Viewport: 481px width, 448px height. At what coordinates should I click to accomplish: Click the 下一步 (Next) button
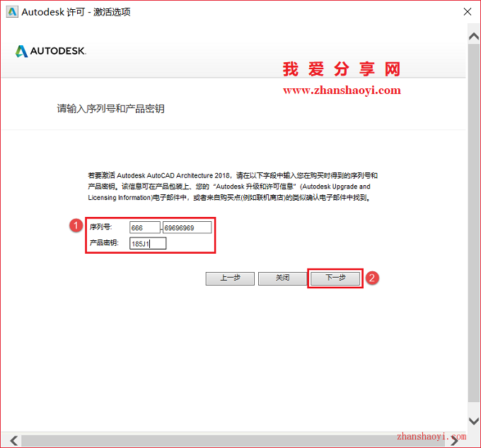tap(335, 278)
